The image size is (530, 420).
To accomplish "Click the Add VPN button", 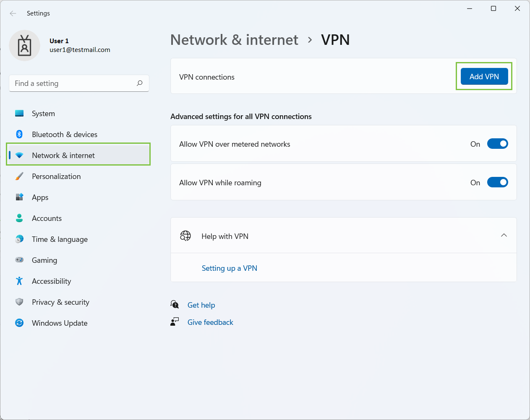I will click(484, 76).
